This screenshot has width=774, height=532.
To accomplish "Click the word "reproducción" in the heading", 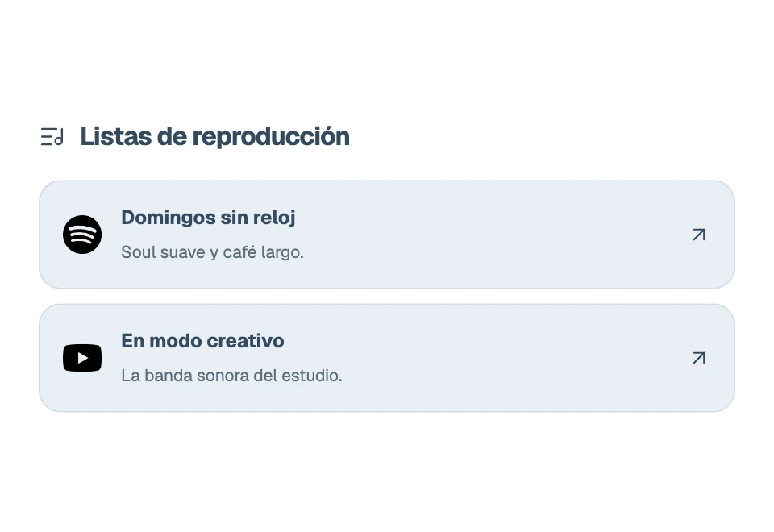I will click(271, 137).
